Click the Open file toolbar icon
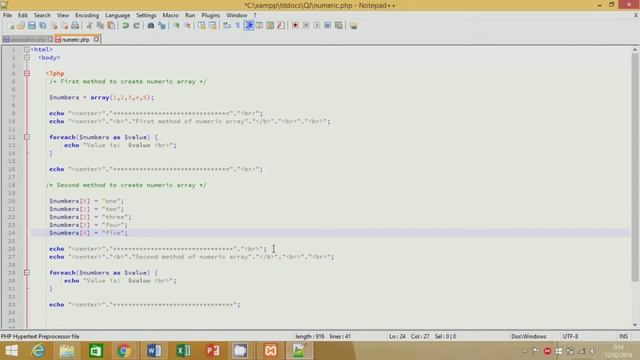The image size is (640, 360). point(21,26)
